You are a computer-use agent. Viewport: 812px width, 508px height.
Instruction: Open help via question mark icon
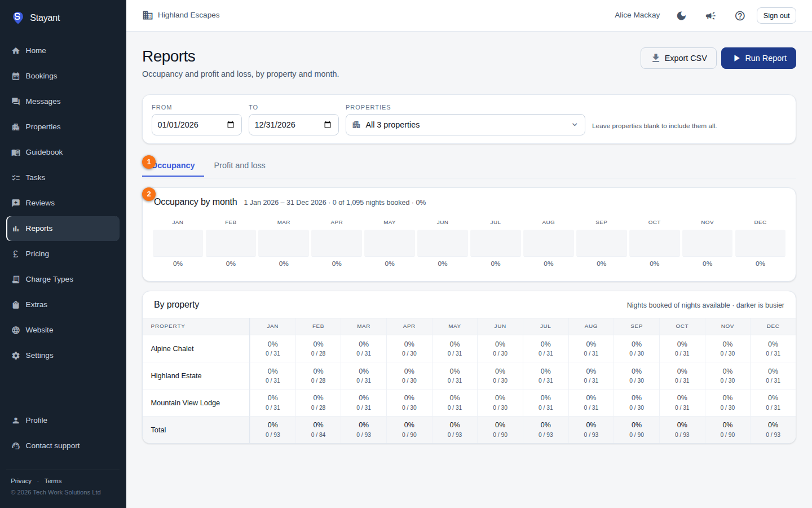(x=740, y=16)
